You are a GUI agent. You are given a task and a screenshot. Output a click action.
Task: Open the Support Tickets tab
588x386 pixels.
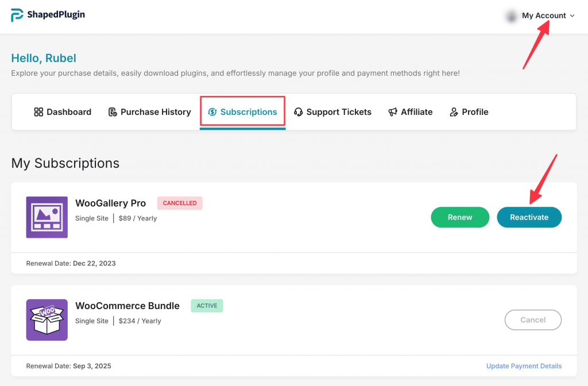[332, 112]
